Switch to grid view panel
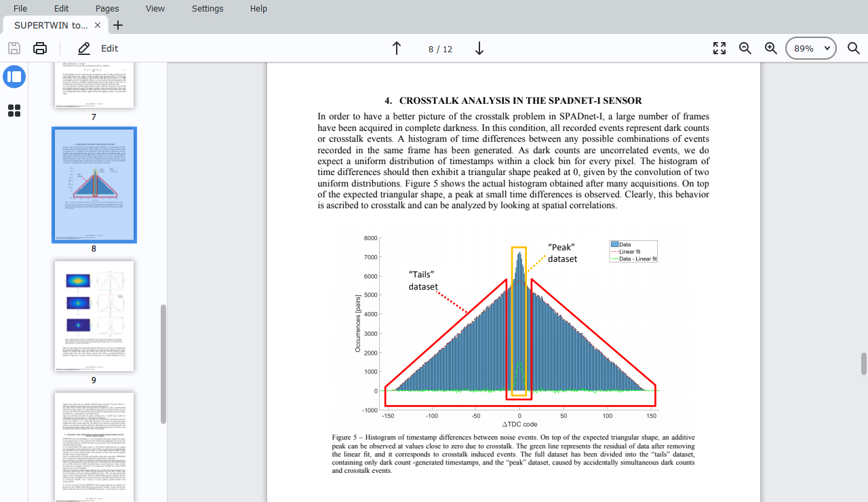Viewport: 868px width, 502px height. [14, 111]
